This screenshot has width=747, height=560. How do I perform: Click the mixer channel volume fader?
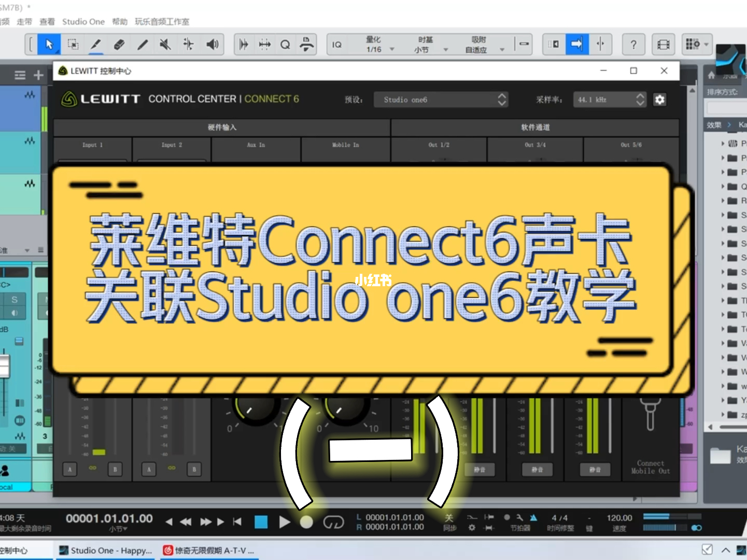click(5, 366)
